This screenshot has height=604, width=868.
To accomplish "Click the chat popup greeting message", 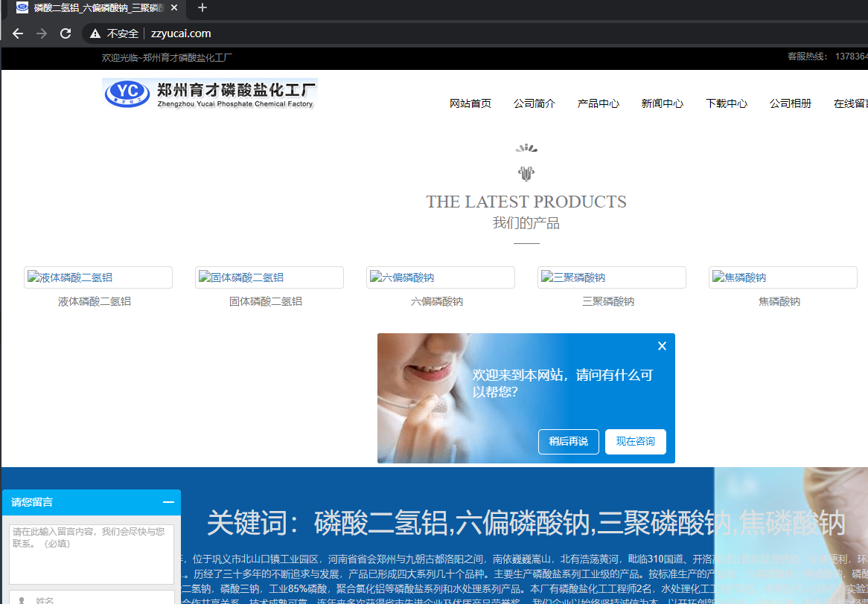I will [563, 383].
